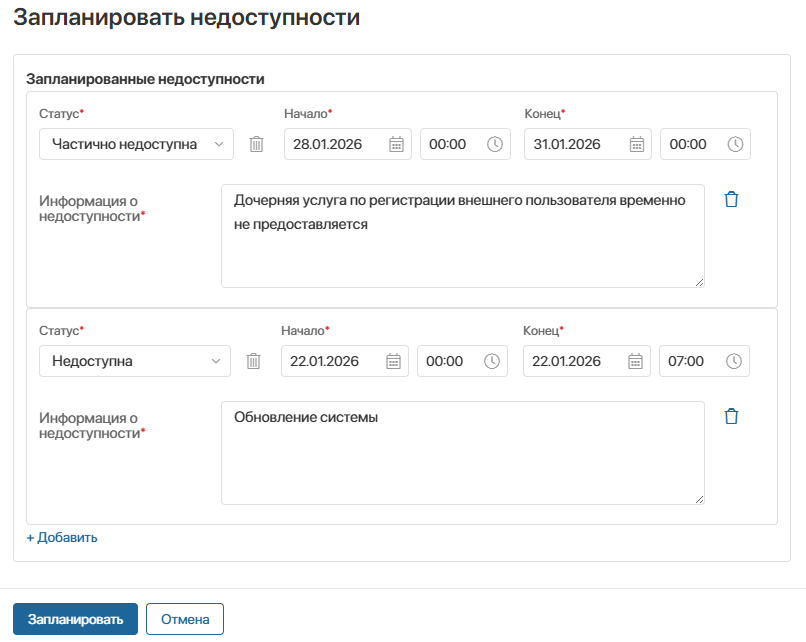Click gray trash icon next to 'Частично недоступна'

click(x=256, y=144)
